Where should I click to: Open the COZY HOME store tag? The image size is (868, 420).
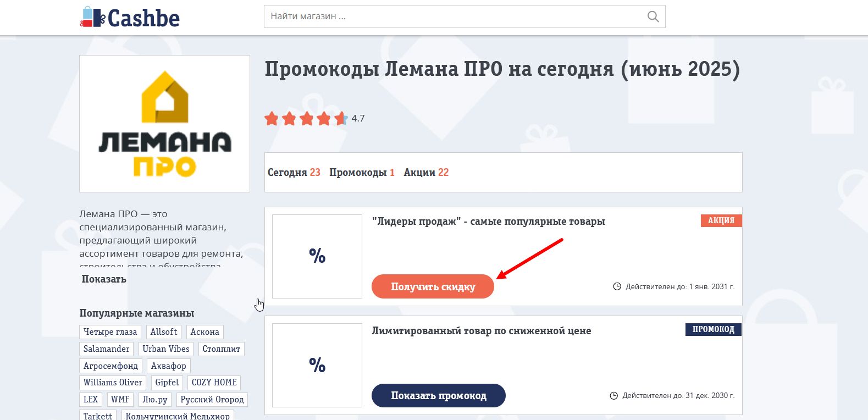pos(214,383)
